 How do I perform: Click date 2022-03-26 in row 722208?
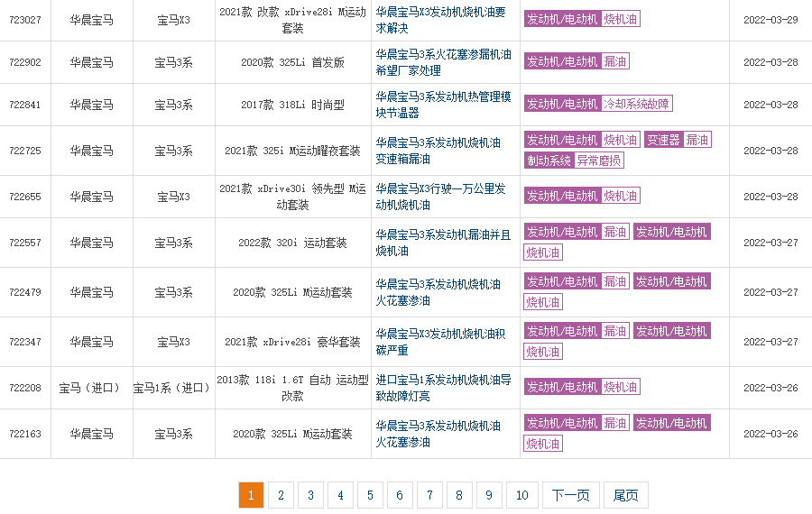click(770, 389)
